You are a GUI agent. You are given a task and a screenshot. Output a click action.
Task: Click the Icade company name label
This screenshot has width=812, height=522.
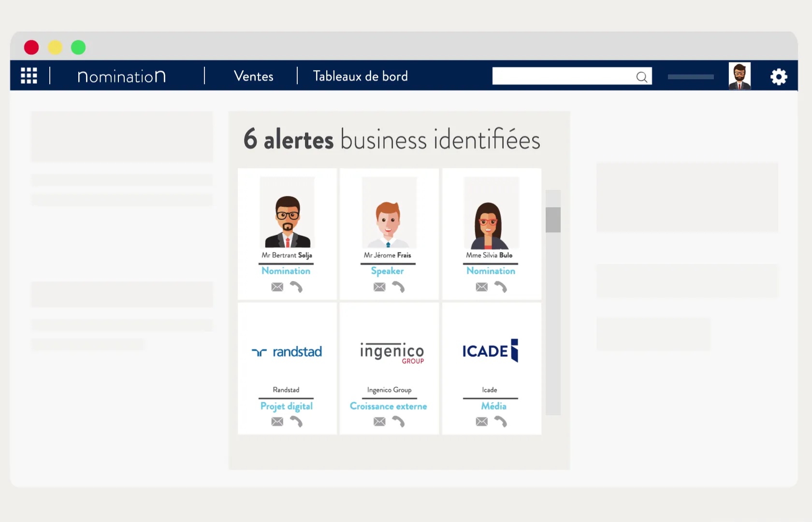click(490, 390)
